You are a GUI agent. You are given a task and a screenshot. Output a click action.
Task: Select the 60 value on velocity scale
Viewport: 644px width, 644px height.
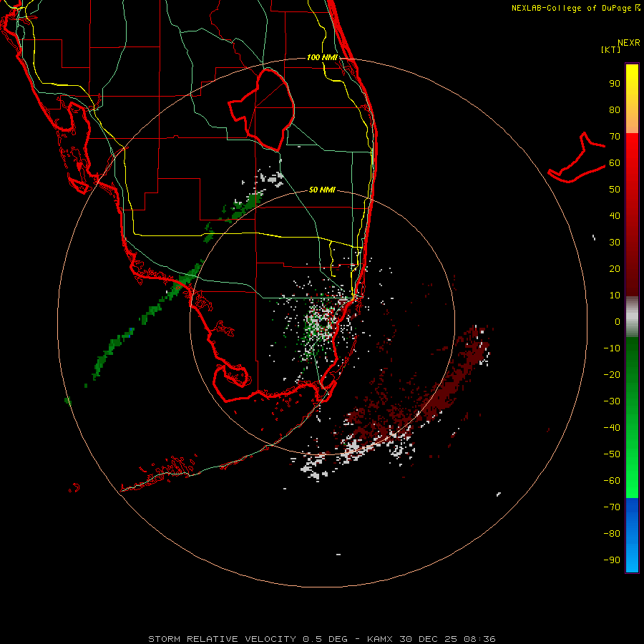point(615,163)
